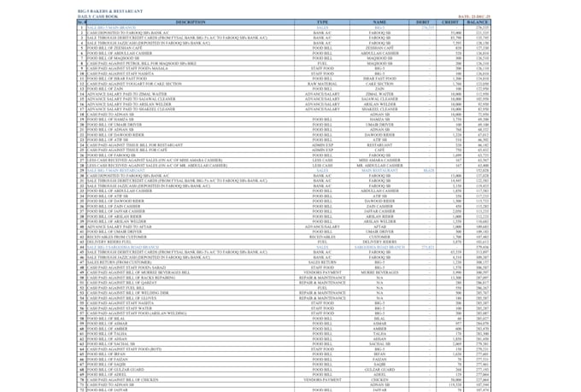Select description 'DELIVERY RIDERS FUEL'
This screenshot has width=581, height=392.
click(x=109, y=242)
